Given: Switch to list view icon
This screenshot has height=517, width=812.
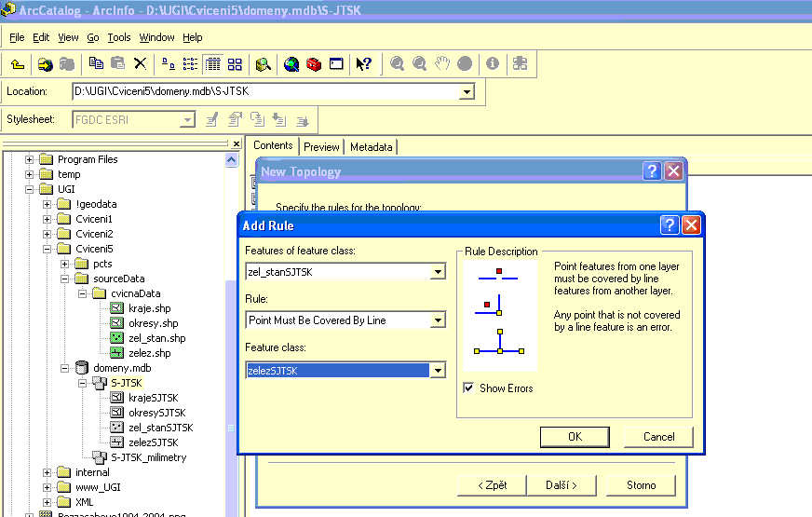Looking at the screenshot, I should (190, 63).
